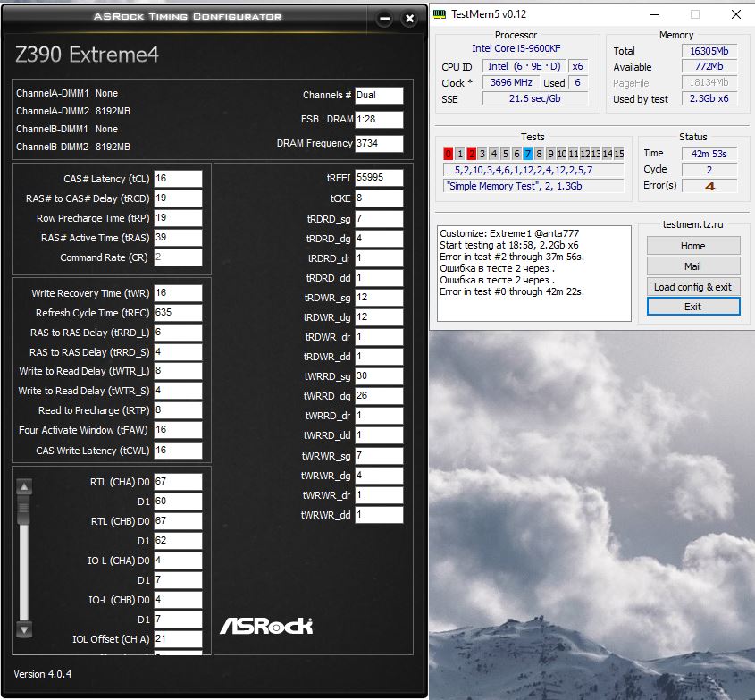Minimize the ASRock Timing Configurator window
Image resolution: width=755 pixels, height=700 pixels.
[384, 18]
